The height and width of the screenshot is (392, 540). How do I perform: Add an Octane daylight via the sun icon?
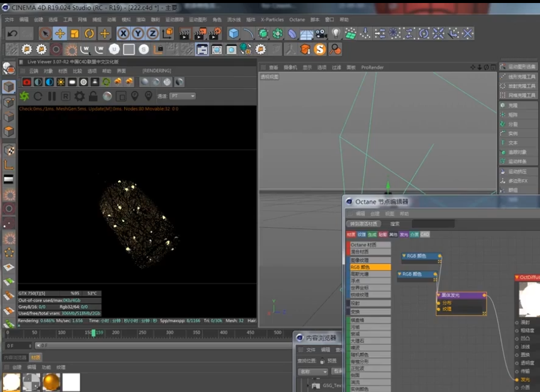[61, 82]
